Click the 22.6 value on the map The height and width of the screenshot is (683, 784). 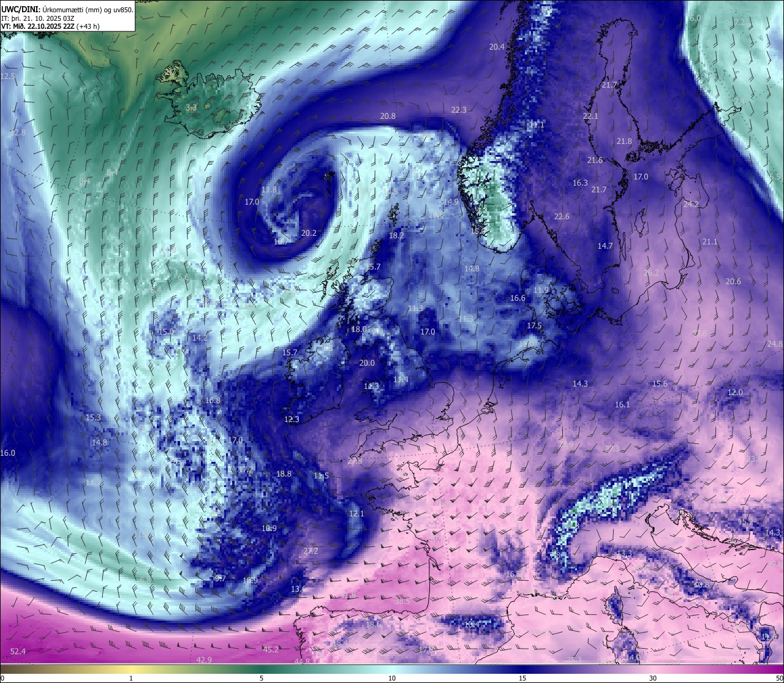point(562,217)
